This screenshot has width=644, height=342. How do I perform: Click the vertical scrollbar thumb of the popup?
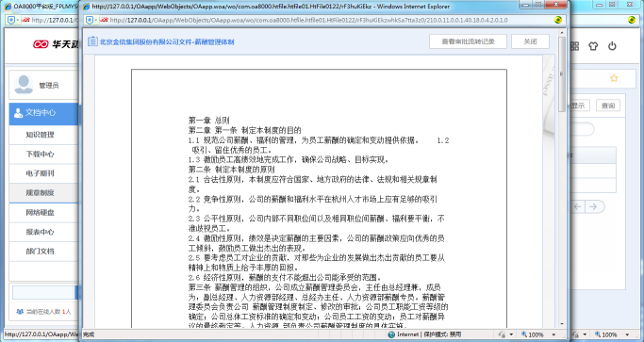click(x=562, y=74)
